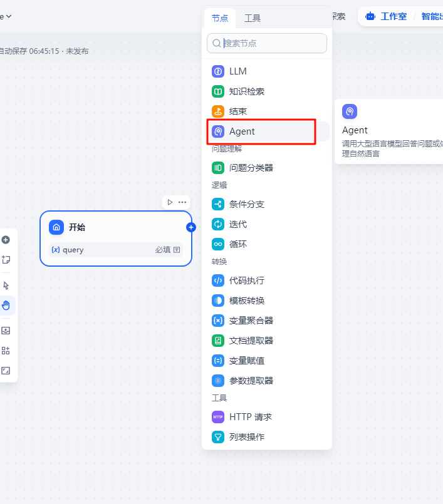This screenshot has height=504, width=443.
Task: Switch to the 节点 tab
Action: click(x=220, y=18)
